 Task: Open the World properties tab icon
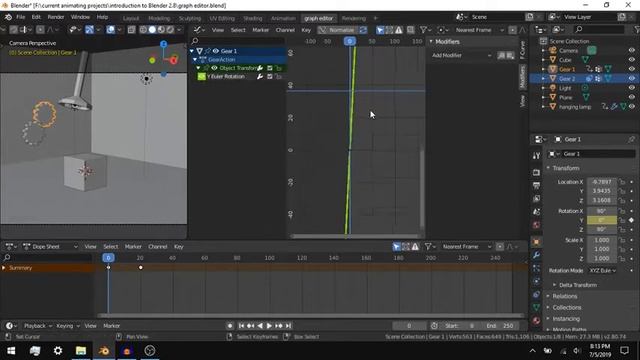click(536, 225)
